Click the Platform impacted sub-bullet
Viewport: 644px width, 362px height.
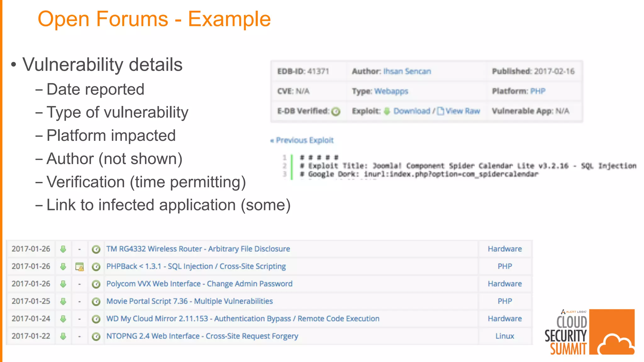click(111, 136)
